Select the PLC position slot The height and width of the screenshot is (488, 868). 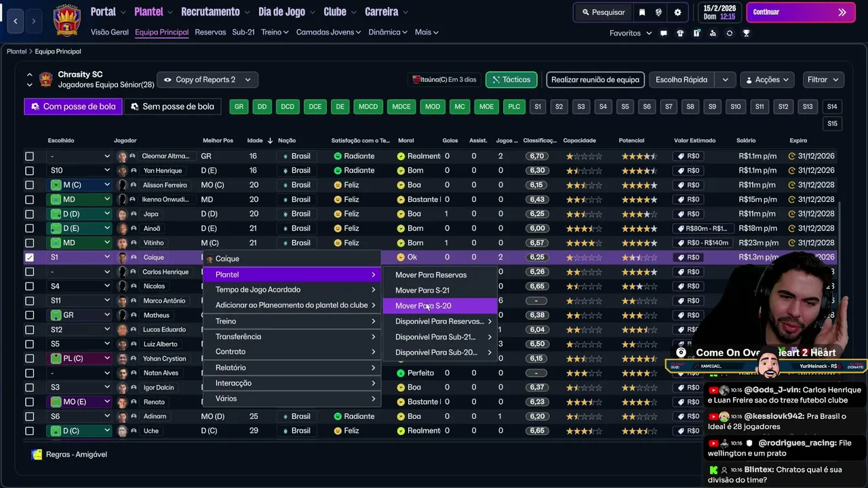(514, 106)
